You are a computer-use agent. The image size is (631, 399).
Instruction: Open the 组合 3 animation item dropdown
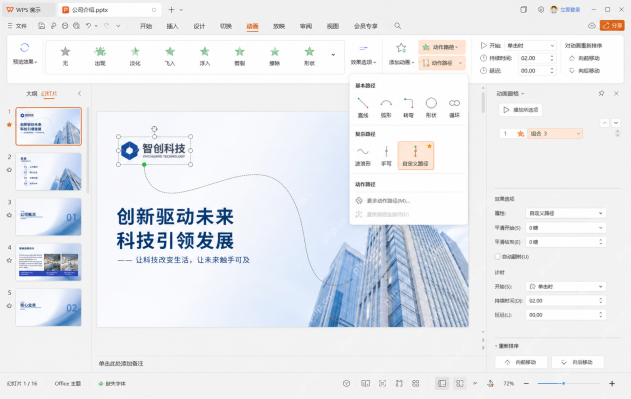pyautogui.click(x=555, y=134)
